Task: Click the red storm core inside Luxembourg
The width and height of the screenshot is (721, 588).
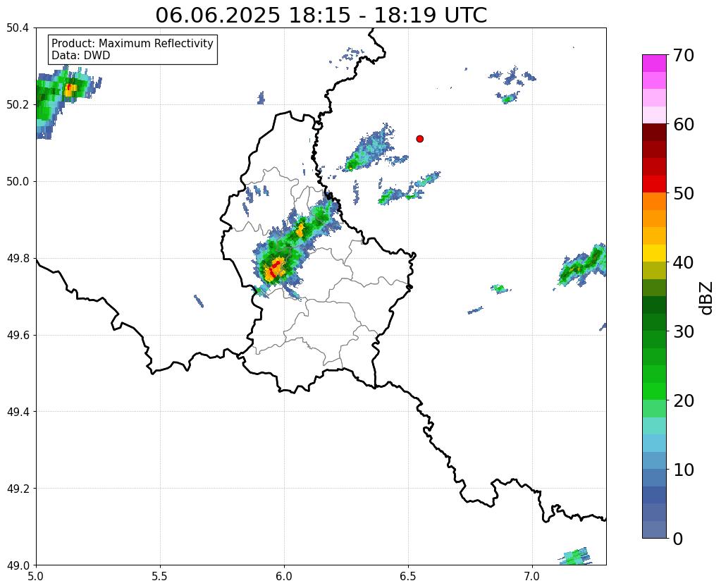Action: click(276, 268)
